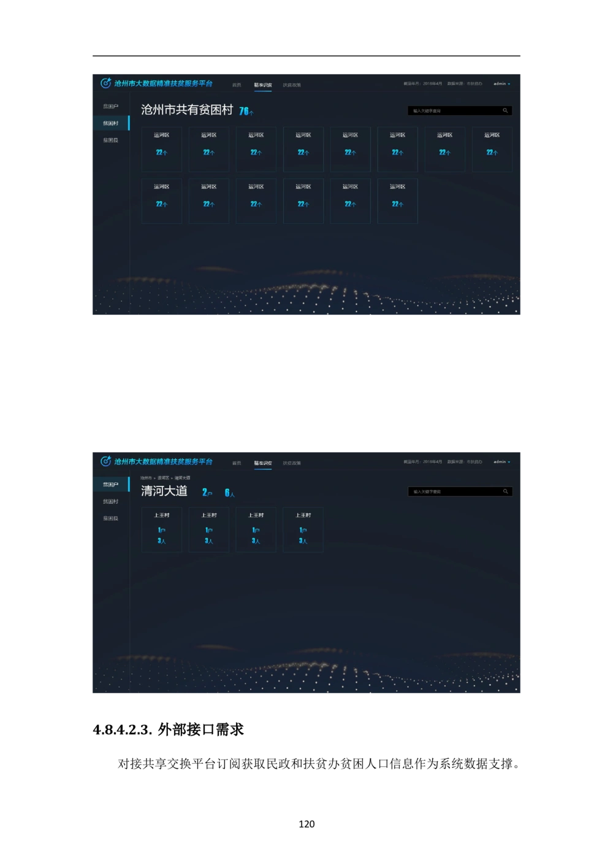Click the 沧州市 breadcrumb link
Image resolution: width=613 pixels, height=868 pixels.
click(x=146, y=478)
